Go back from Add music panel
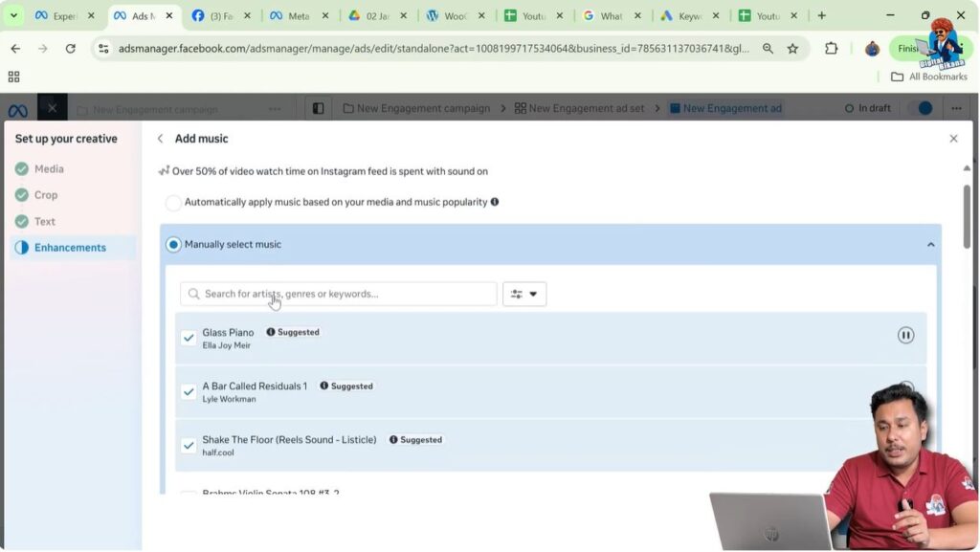Image resolution: width=980 pixels, height=552 pixels. tap(161, 139)
